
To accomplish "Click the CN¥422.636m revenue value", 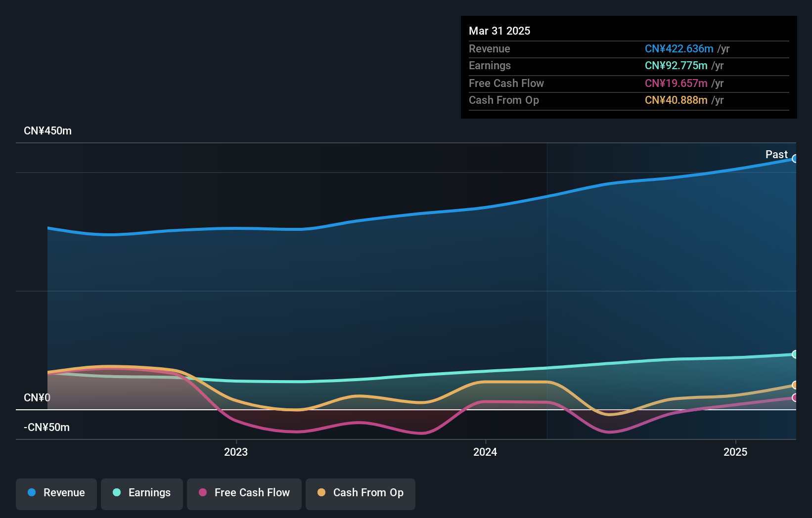I will (x=679, y=48).
